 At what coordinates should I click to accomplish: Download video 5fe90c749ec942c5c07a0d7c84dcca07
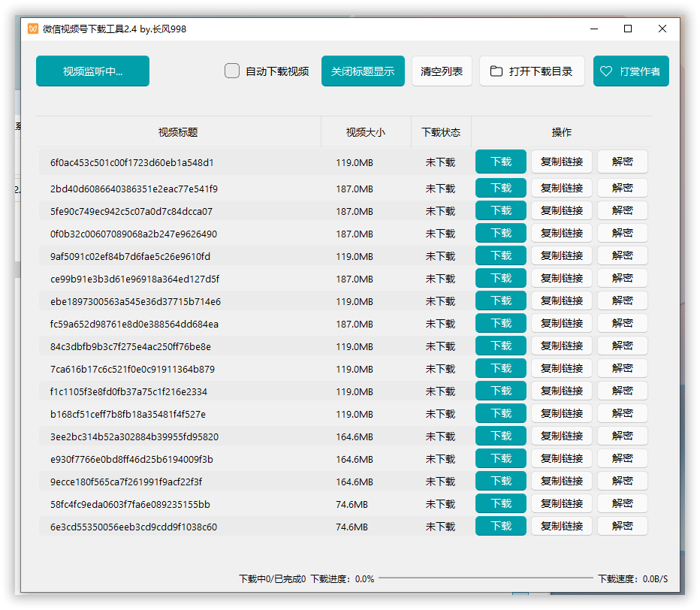pos(501,210)
